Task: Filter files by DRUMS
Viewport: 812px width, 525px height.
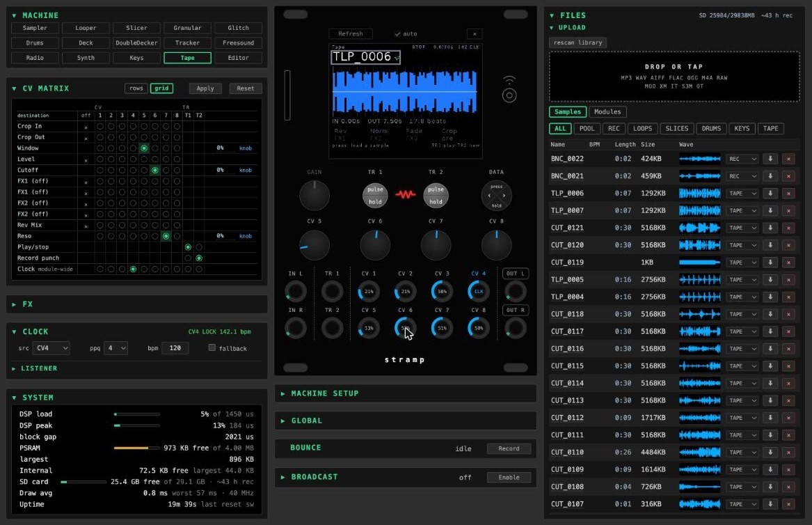Action: pyautogui.click(x=711, y=129)
